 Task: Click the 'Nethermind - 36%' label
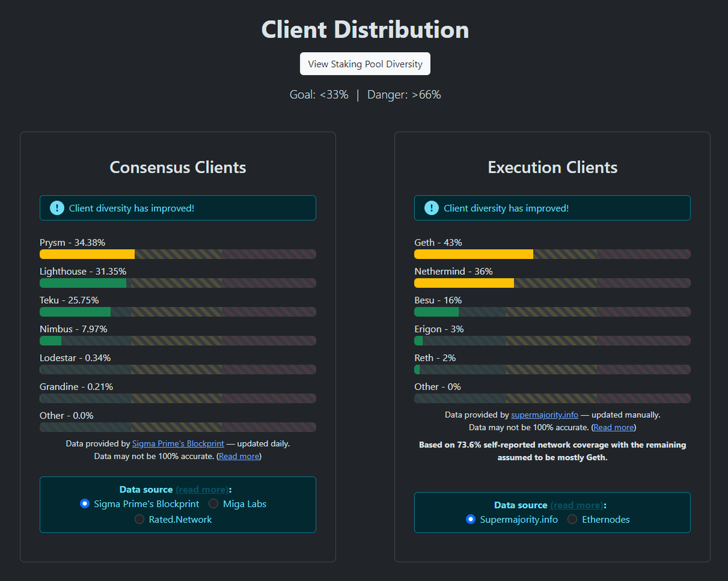(x=454, y=271)
